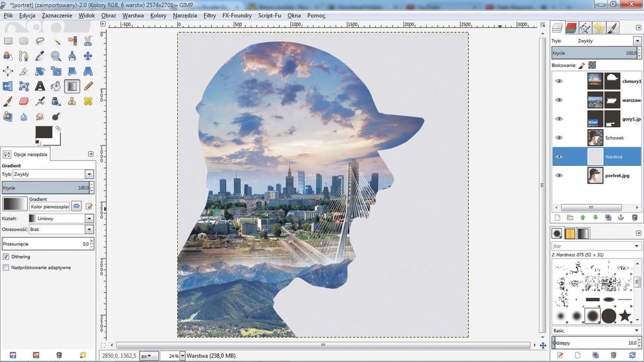Click the foreground color swatch
Image resolution: width=644 pixels, height=362 pixels.
pos(44,132)
